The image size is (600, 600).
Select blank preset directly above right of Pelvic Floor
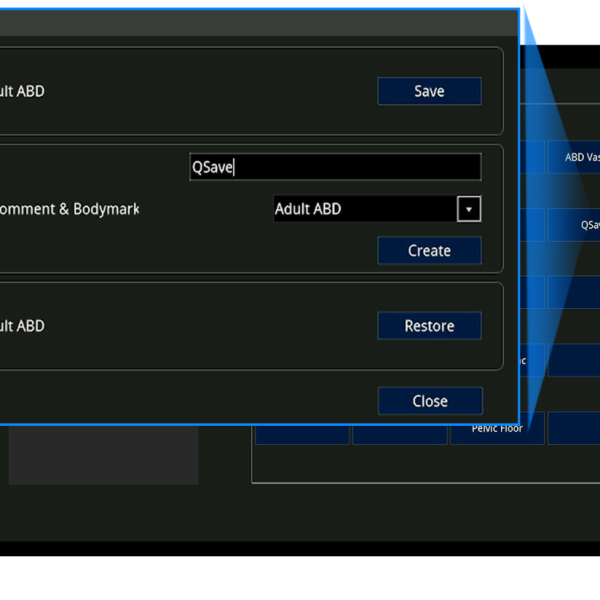coord(574,360)
